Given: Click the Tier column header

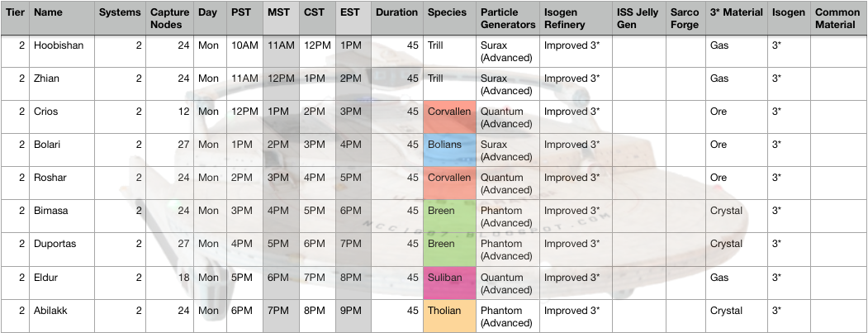Looking at the screenshot, I should (15, 13).
